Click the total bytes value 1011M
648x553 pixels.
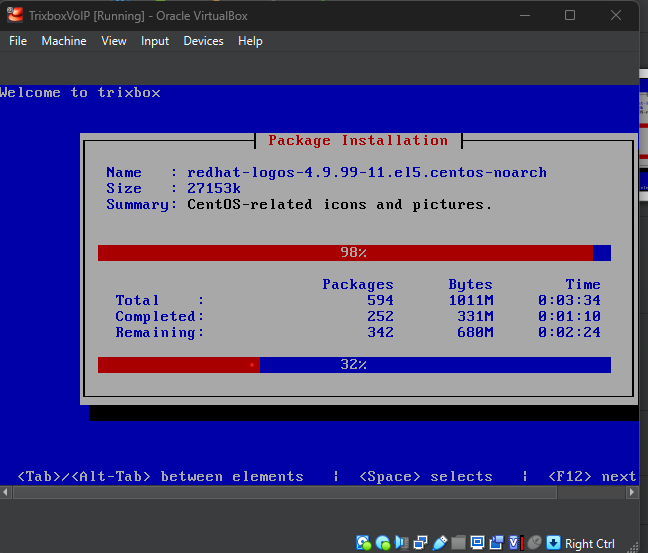click(471, 300)
